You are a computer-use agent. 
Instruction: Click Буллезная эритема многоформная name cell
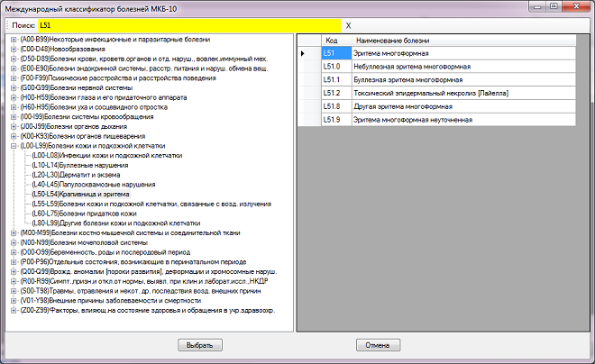tap(463, 80)
